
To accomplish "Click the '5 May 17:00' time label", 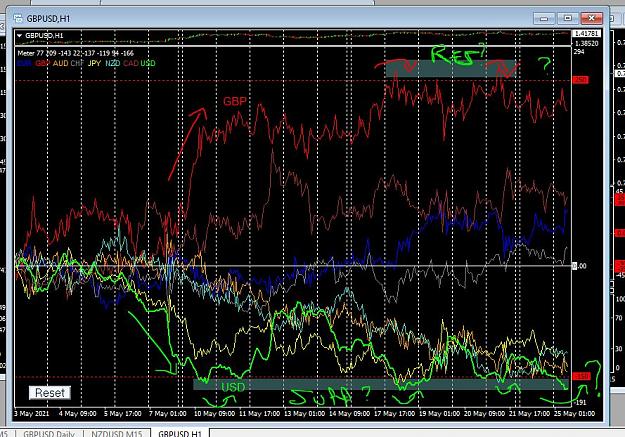I will (x=122, y=413).
